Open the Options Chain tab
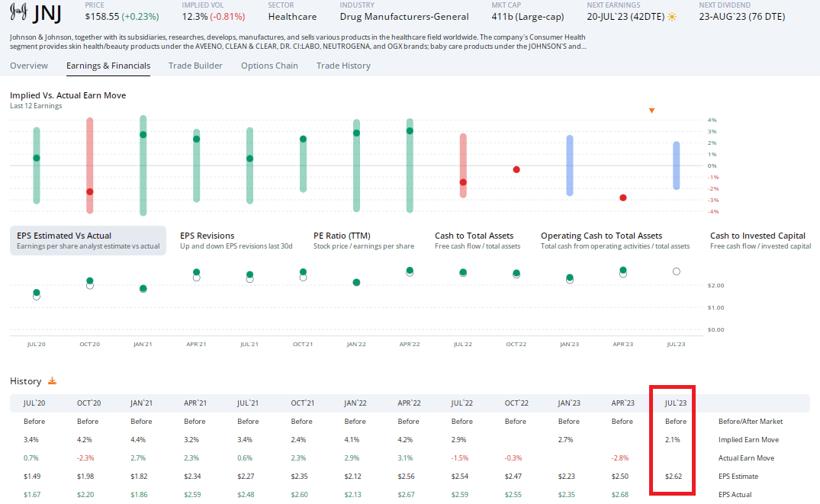The height and width of the screenshot is (504, 820). coord(269,66)
